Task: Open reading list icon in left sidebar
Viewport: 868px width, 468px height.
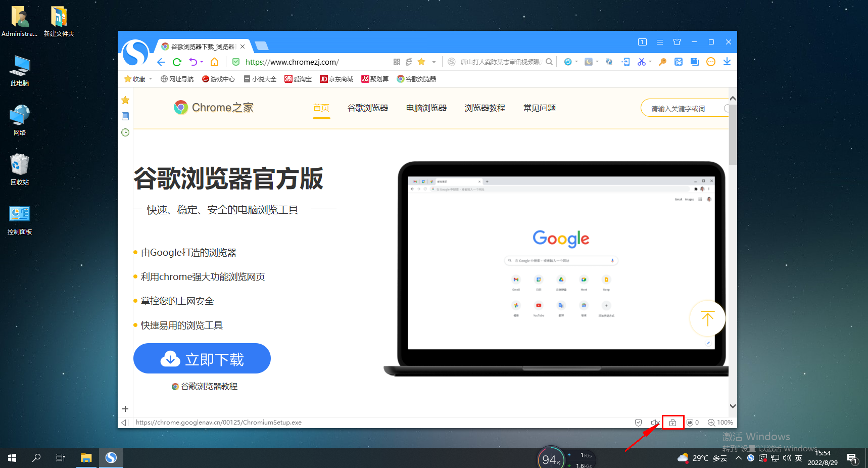Action: pos(125,116)
